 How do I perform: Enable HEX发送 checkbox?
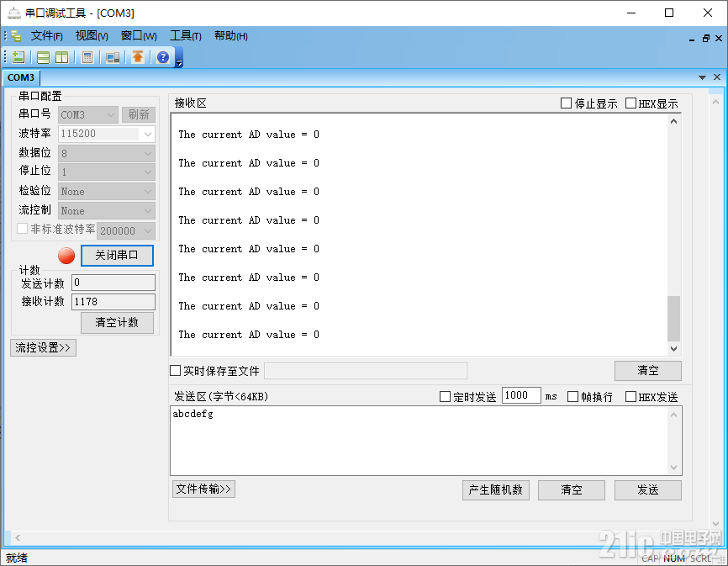click(x=630, y=396)
